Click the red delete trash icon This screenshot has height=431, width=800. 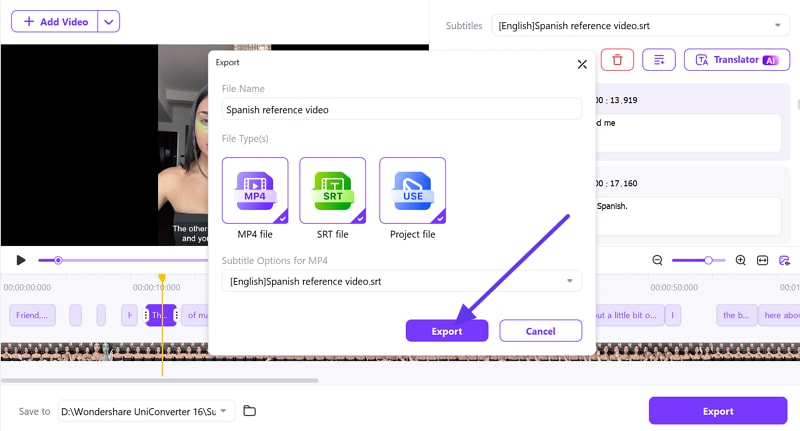(x=617, y=60)
